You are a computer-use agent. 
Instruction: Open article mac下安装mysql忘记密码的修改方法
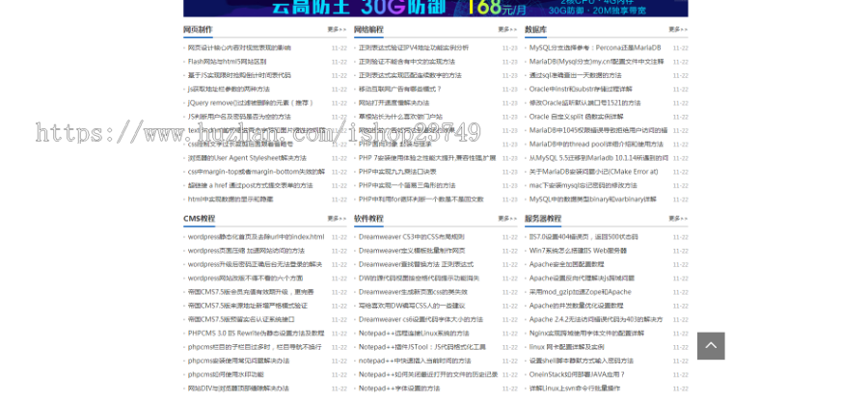point(583,186)
